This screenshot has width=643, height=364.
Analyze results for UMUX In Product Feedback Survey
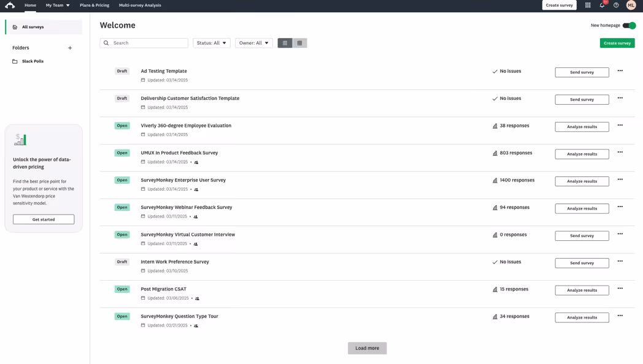(582, 154)
